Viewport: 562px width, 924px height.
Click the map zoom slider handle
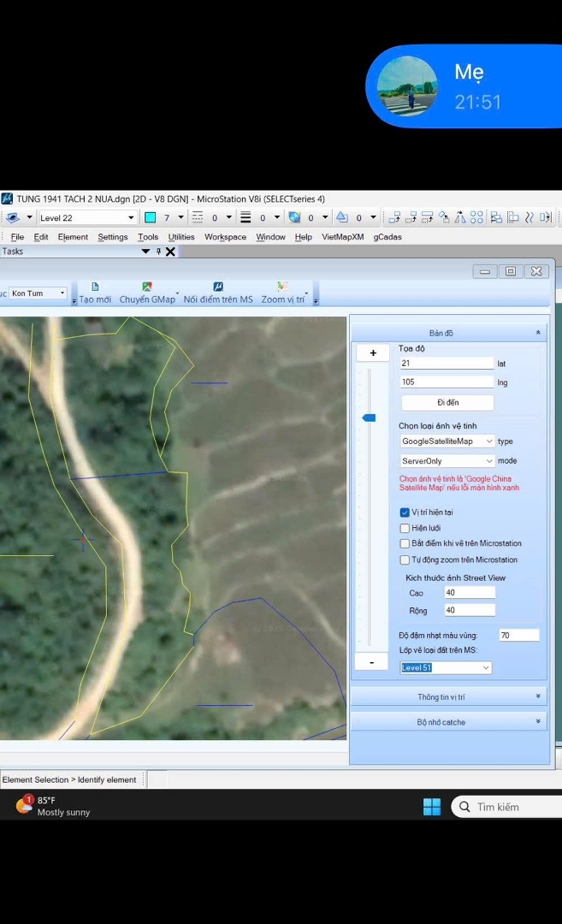[369, 418]
